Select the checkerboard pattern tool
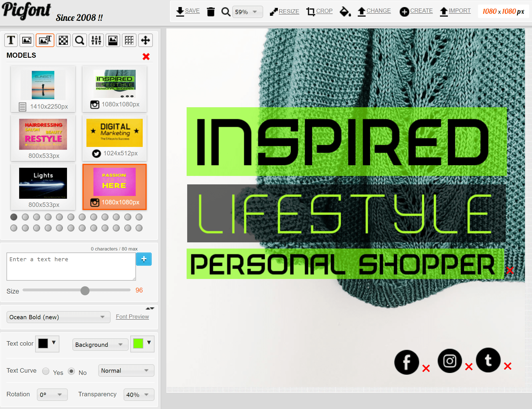The height and width of the screenshot is (409, 532). [x=63, y=40]
